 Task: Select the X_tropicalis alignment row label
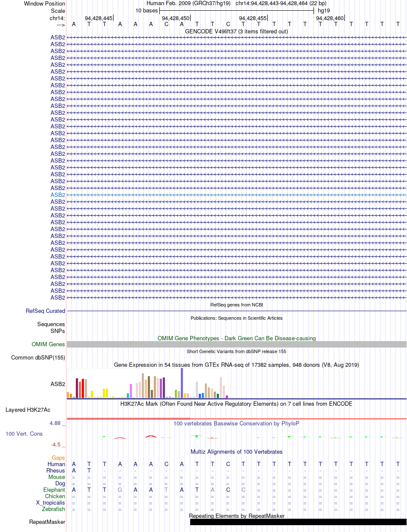tap(51, 502)
